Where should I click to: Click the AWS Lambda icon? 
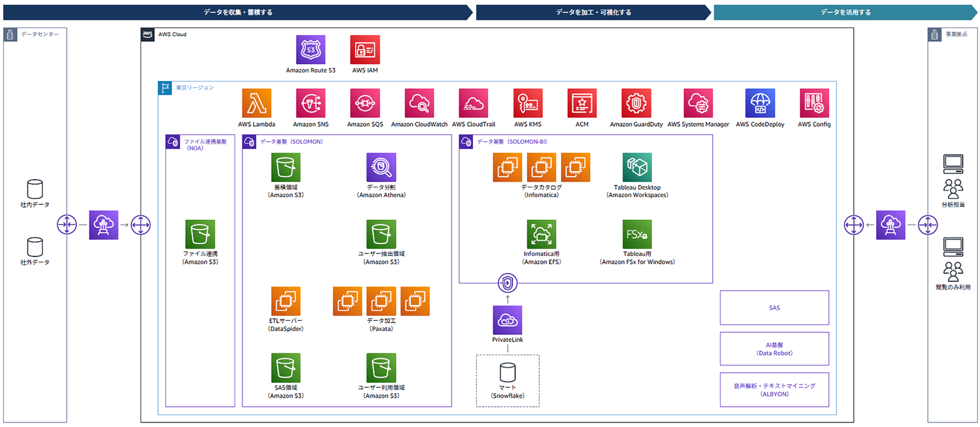[x=256, y=103]
